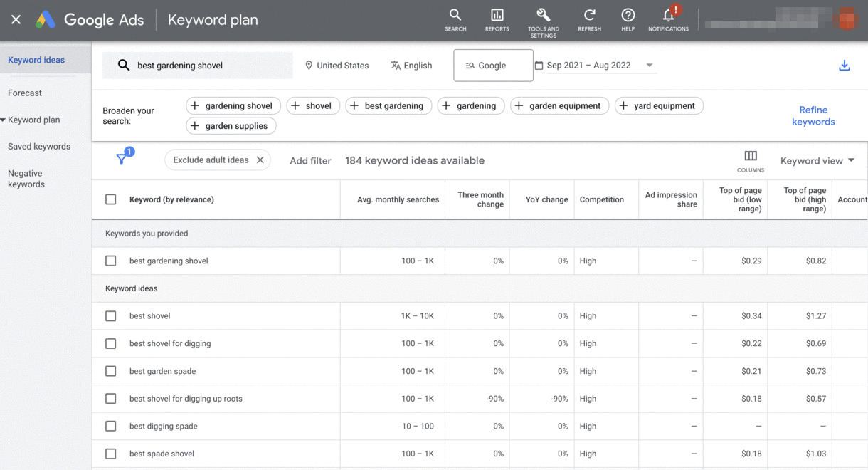
Task: Sort by Top of page bid (high range)
Action: click(805, 199)
